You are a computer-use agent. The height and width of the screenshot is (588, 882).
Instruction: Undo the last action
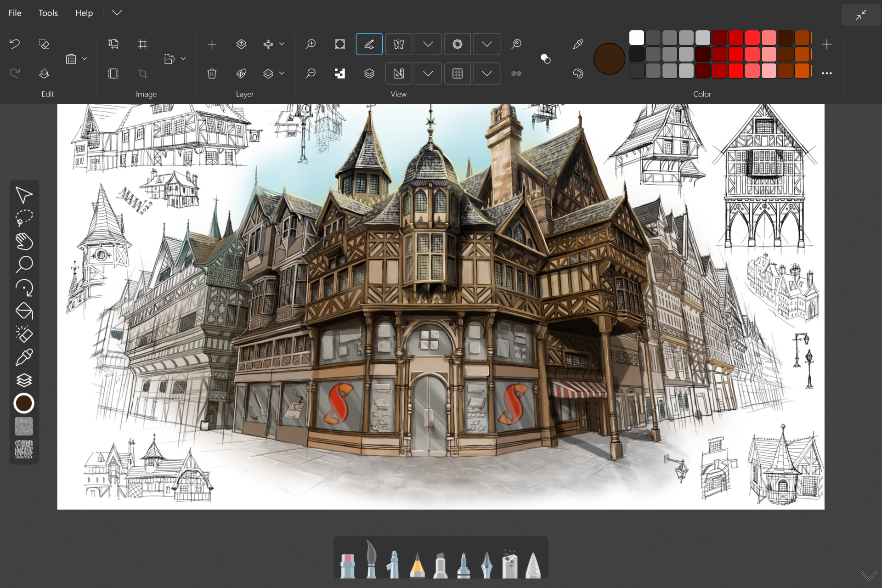click(15, 44)
